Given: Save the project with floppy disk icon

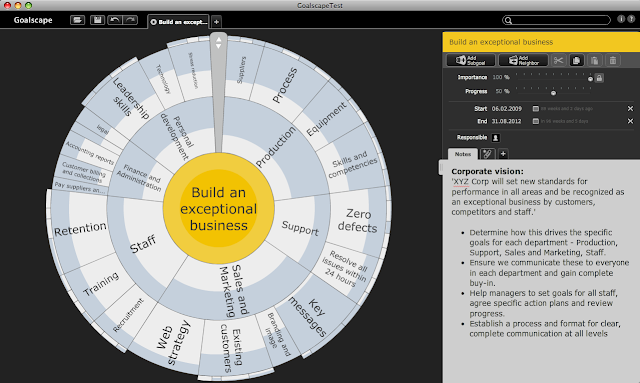Looking at the screenshot, I should (x=97, y=20).
